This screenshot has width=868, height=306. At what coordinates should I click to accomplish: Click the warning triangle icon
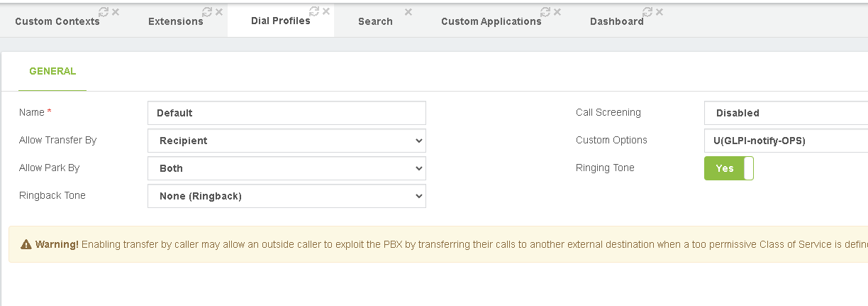26,244
